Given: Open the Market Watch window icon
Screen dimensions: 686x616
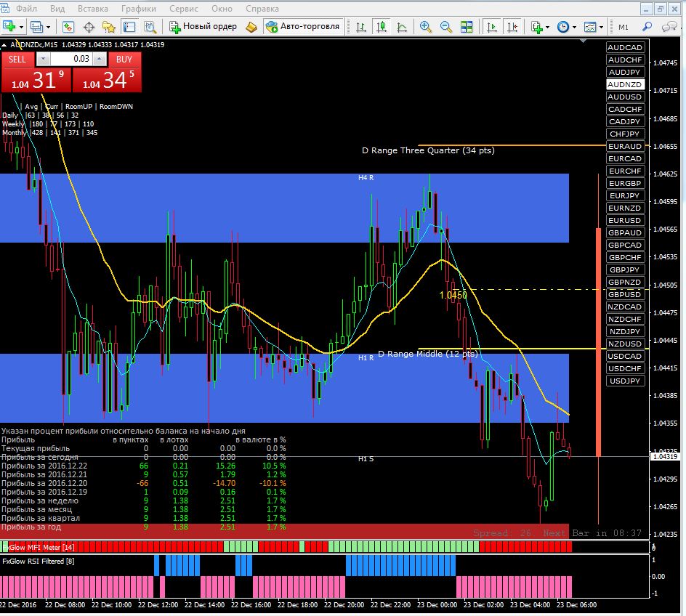Looking at the screenshot, I should 68,27.
